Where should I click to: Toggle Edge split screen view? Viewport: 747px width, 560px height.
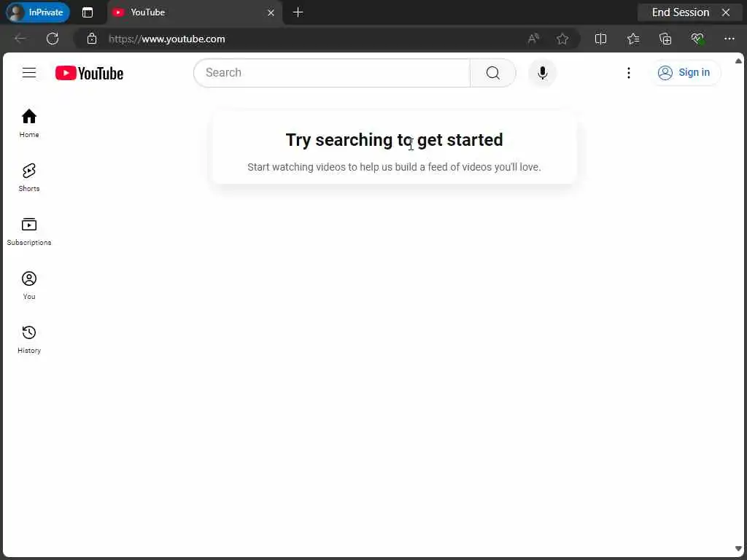click(x=600, y=39)
